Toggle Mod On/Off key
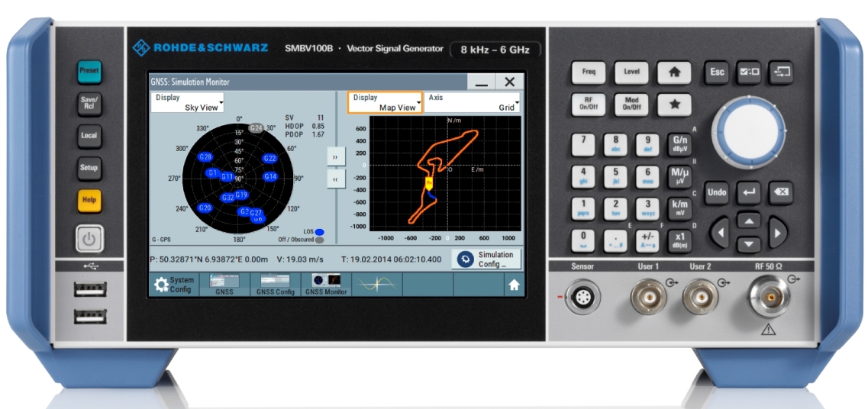868x409 pixels. pos(631,105)
